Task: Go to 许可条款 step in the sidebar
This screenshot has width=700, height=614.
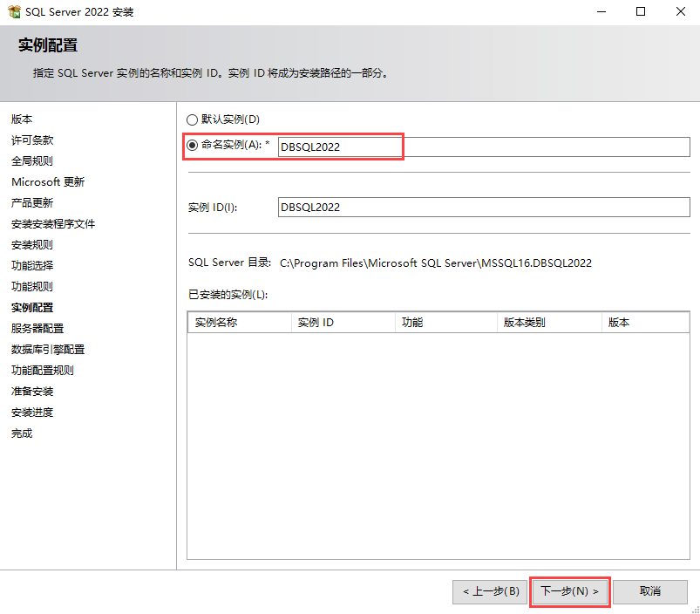Action: [32, 140]
